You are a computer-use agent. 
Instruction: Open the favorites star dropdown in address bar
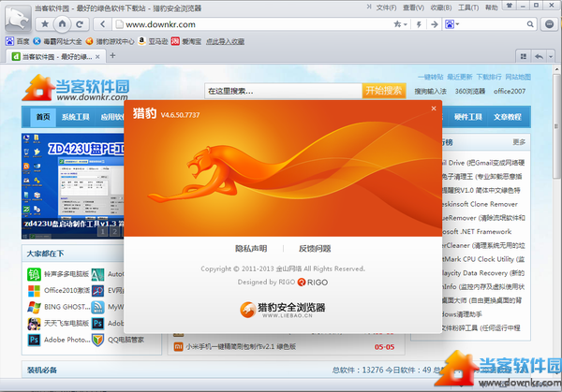click(x=400, y=24)
